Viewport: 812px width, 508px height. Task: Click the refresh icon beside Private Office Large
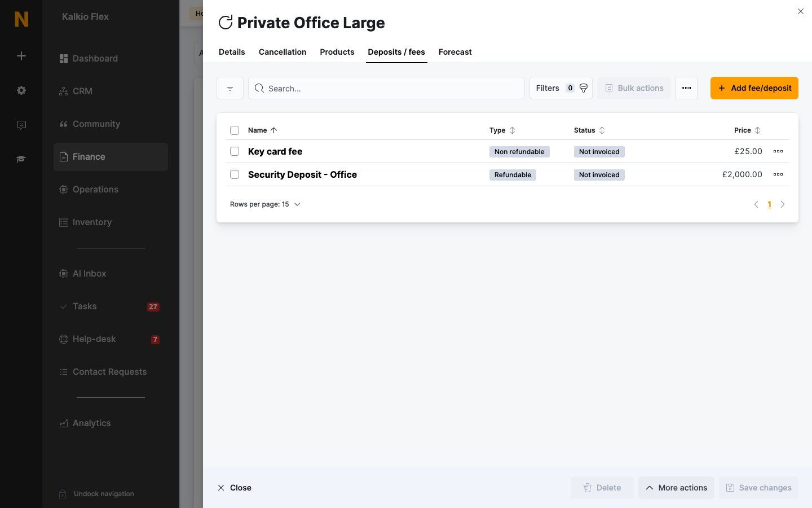pyautogui.click(x=226, y=23)
